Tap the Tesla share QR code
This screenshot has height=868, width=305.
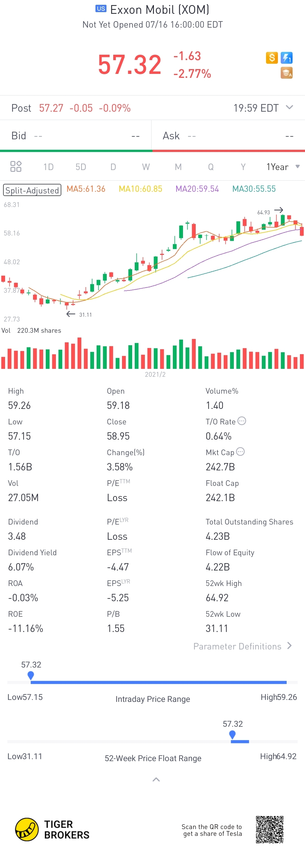point(269,829)
